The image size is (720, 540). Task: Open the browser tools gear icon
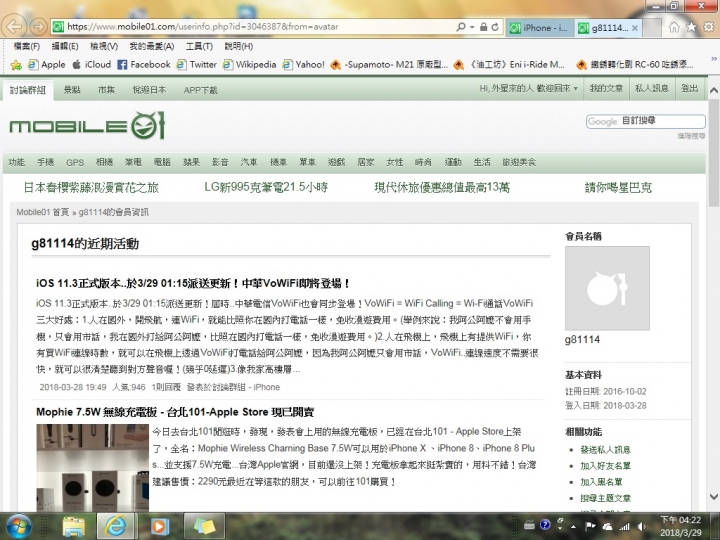tap(709, 28)
